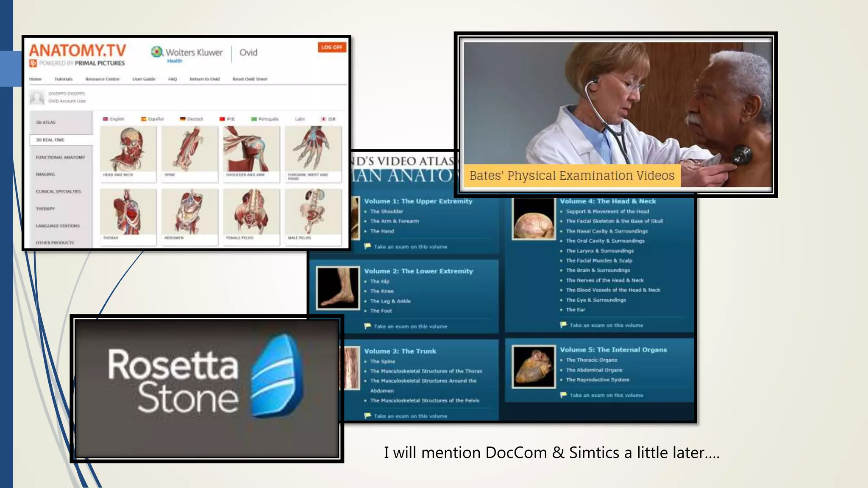868x488 pixels.
Task: Take an exam on Volume 4
Action: tap(606, 325)
